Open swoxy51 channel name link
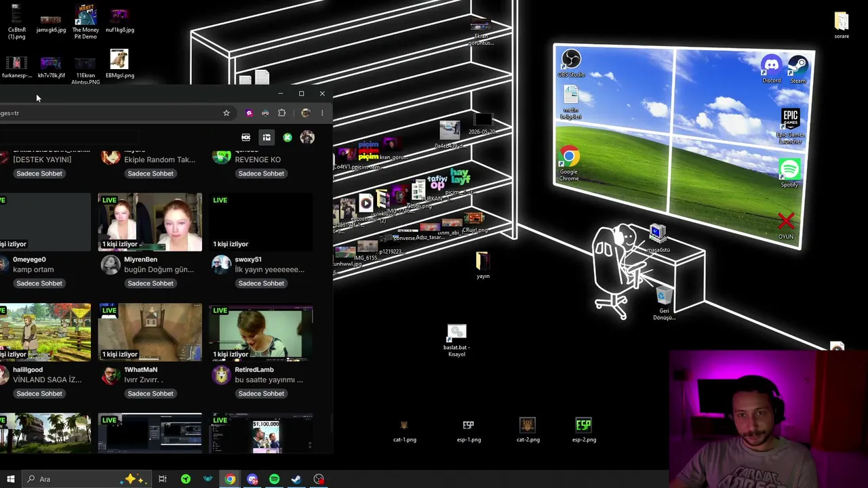The height and width of the screenshot is (488, 868). pyautogui.click(x=248, y=260)
